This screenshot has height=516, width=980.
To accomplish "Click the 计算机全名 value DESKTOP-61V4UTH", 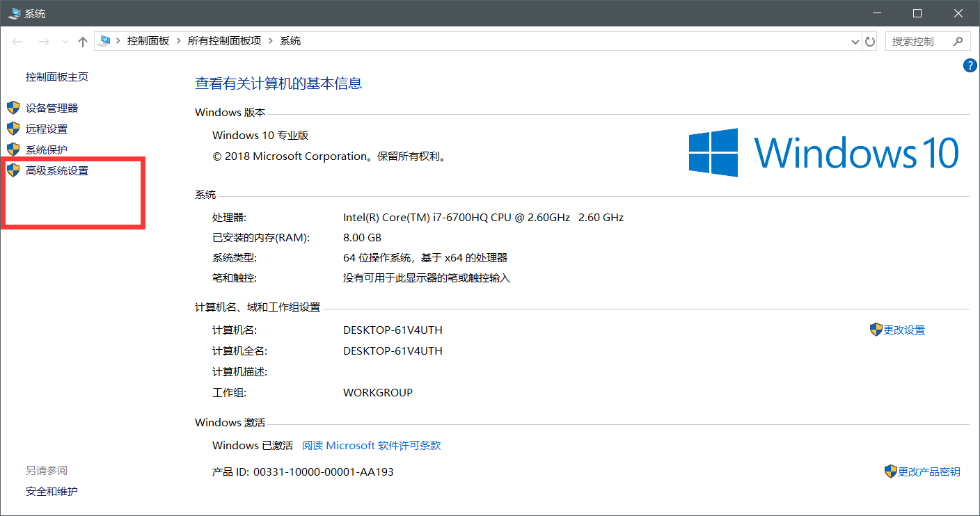I will (393, 350).
